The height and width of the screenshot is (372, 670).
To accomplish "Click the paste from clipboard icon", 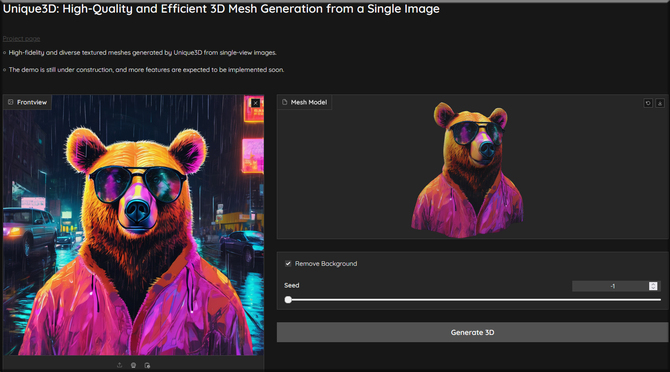I will click(x=147, y=365).
